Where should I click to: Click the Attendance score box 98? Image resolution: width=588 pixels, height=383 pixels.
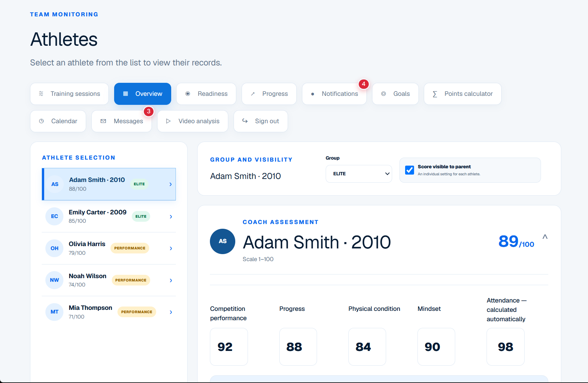pyautogui.click(x=506, y=347)
